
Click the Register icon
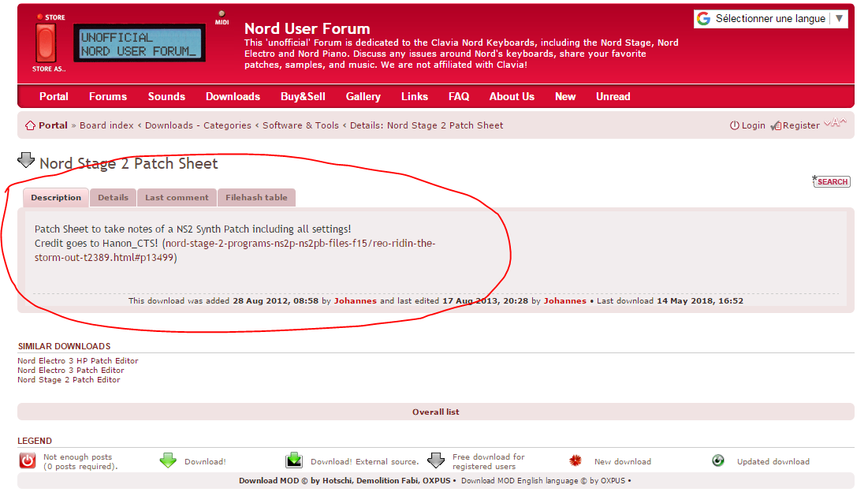pyautogui.click(x=776, y=126)
